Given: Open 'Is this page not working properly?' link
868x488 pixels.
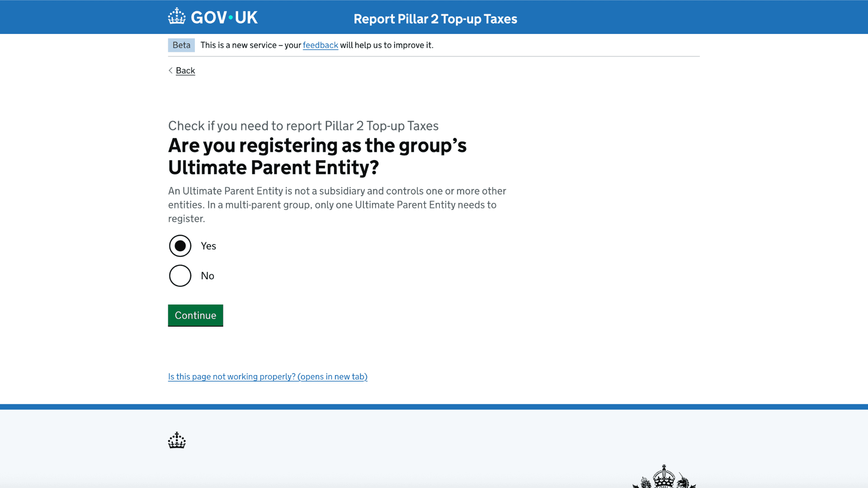Looking at the screenshot, I should point(268,376).
